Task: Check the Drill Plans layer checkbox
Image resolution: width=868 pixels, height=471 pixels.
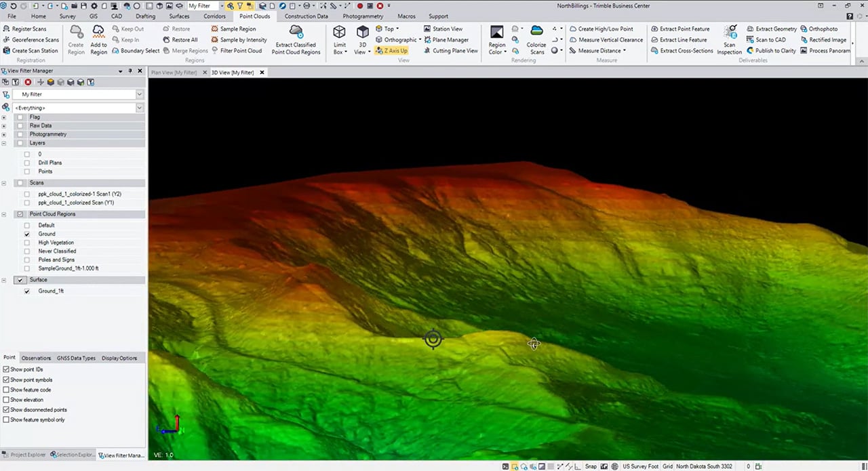Action: point(27,163)
